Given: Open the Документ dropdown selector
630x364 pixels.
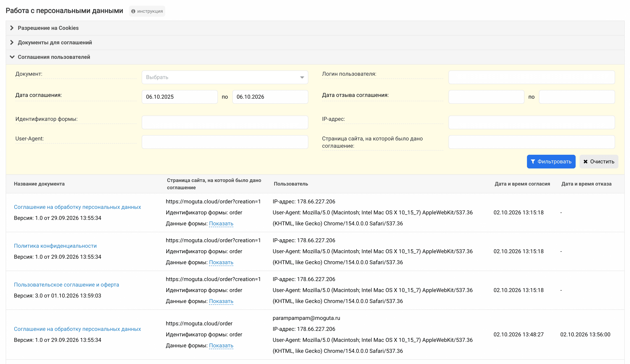Looking at the screenshot, I should [x=225, y=77].
